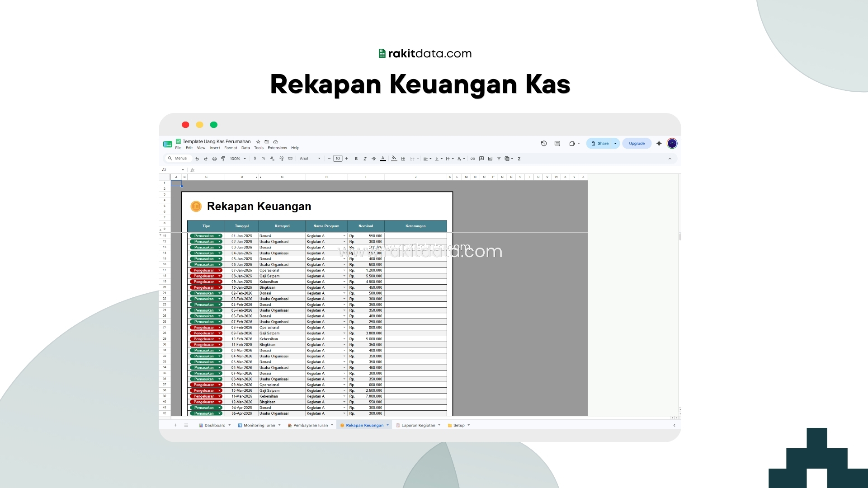Image resolution: width=868 pixels, height=488 pixels.
Task: Open the text color picker
Action: 383,159
